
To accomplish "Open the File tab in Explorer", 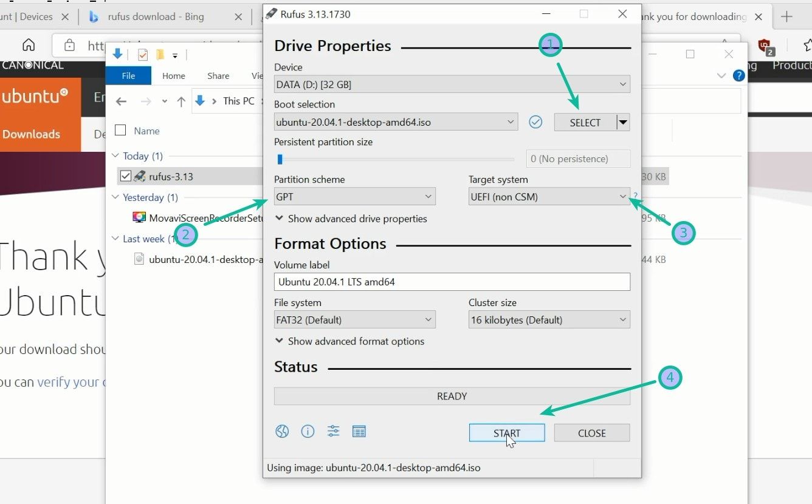I will (x=128, y=76).
